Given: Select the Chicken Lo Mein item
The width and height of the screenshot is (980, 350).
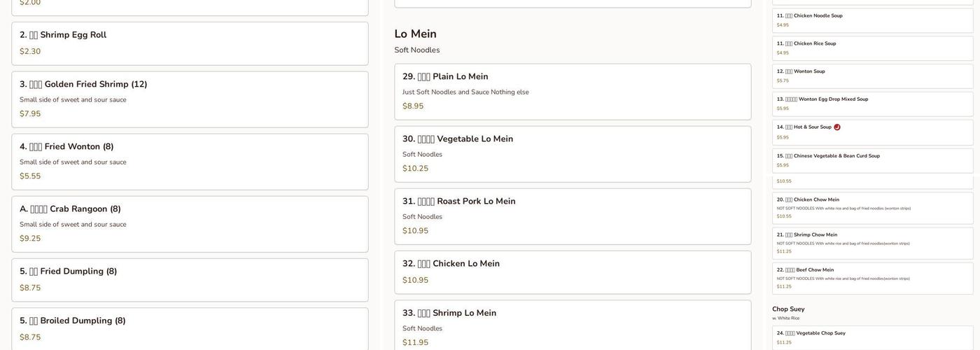Looking at the screenshot, I should point(573,272).
